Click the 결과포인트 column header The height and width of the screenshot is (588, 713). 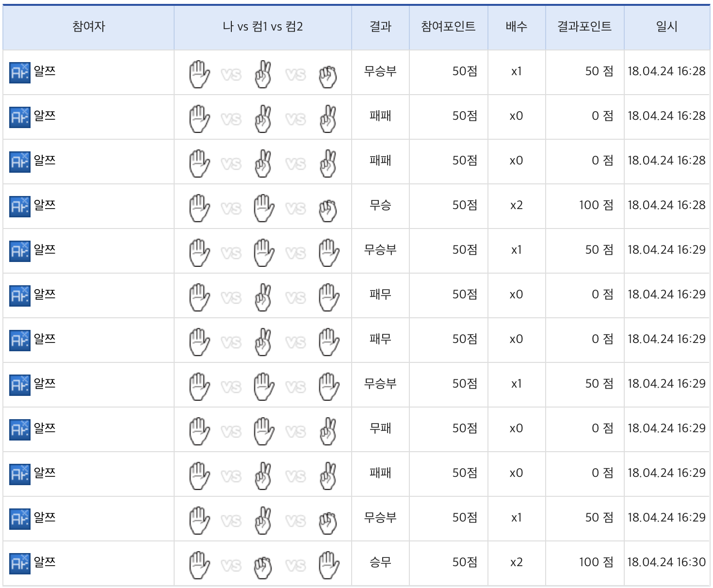coord(584,27)
